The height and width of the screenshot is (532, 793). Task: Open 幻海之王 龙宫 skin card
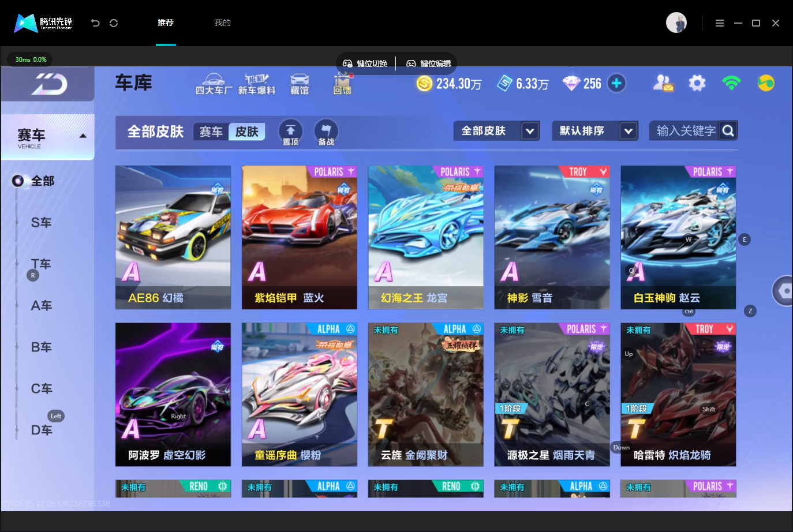[x=426, y=238]
